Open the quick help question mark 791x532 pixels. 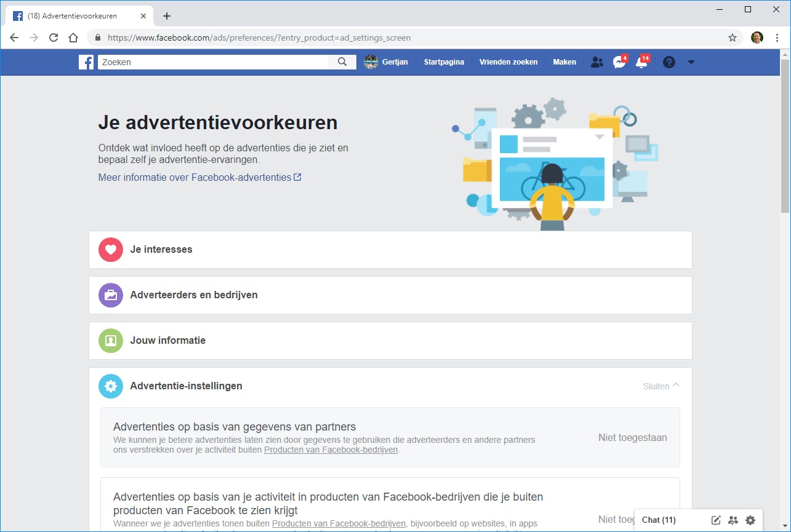[x=669, y=62]
